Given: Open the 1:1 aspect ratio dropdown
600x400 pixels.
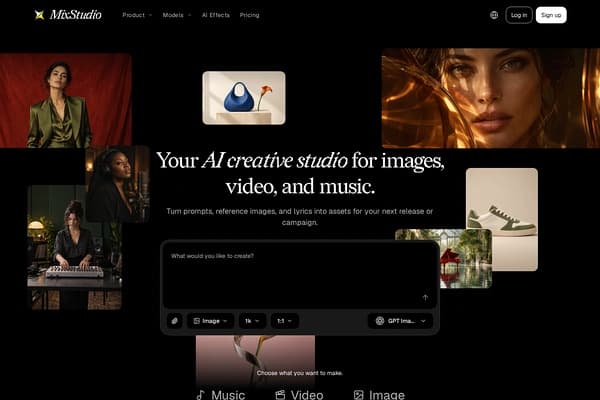Looking at the screenshot, I should pos(285,321).
